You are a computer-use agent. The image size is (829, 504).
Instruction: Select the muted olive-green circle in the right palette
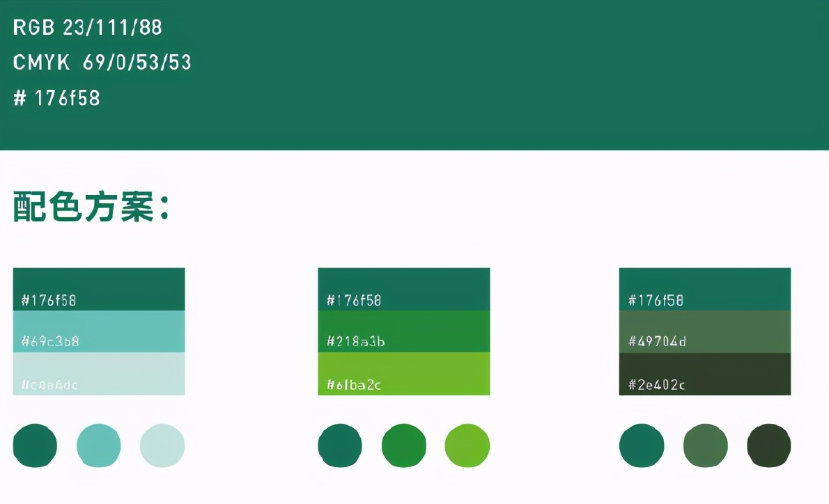[x=705, y=446]
